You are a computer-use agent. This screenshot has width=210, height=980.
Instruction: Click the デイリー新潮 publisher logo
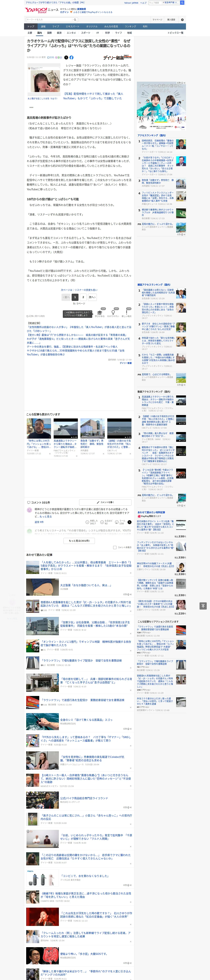[117, 57]
